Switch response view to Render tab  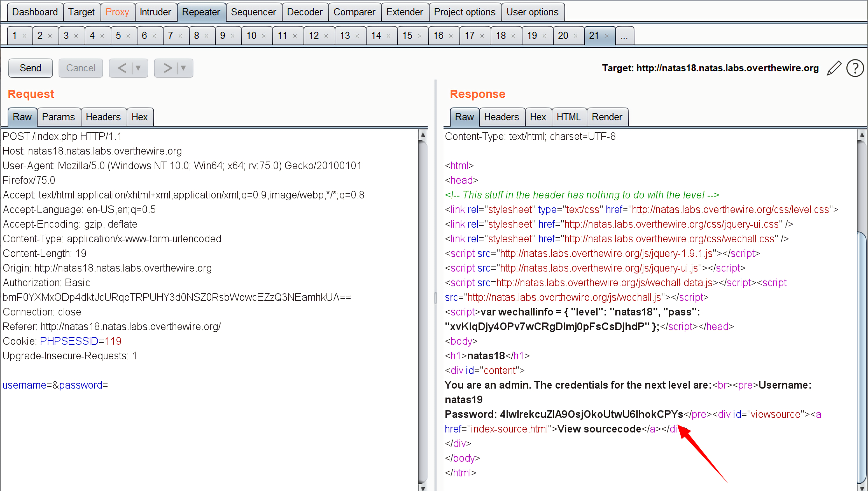[607, 117]
